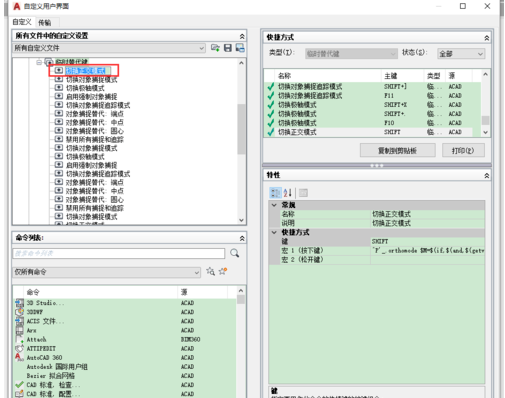This screenshot has width=505, height=398.
Task: Click the Arx command icon
Action: pyautogui.click(x=20, y=330)
